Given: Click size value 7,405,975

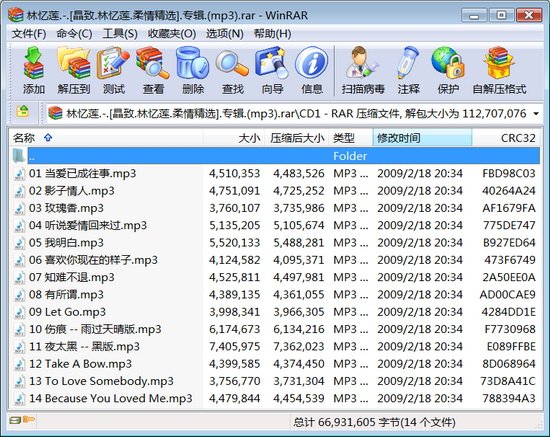Looking at the screenshot, I should tap(234, 347).
